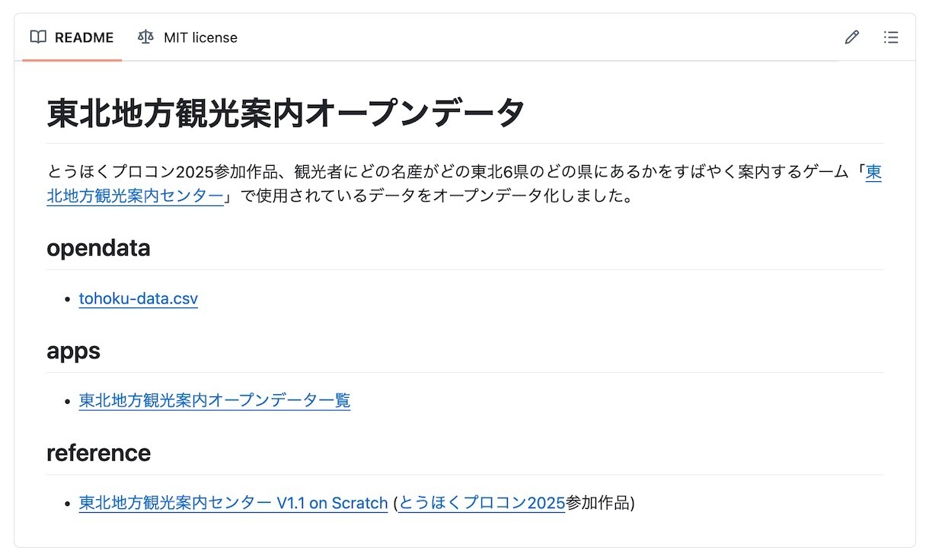Screen dimensions: 929x560
Task: Click the scale icon beside MIT license
Action: (145, 37)
